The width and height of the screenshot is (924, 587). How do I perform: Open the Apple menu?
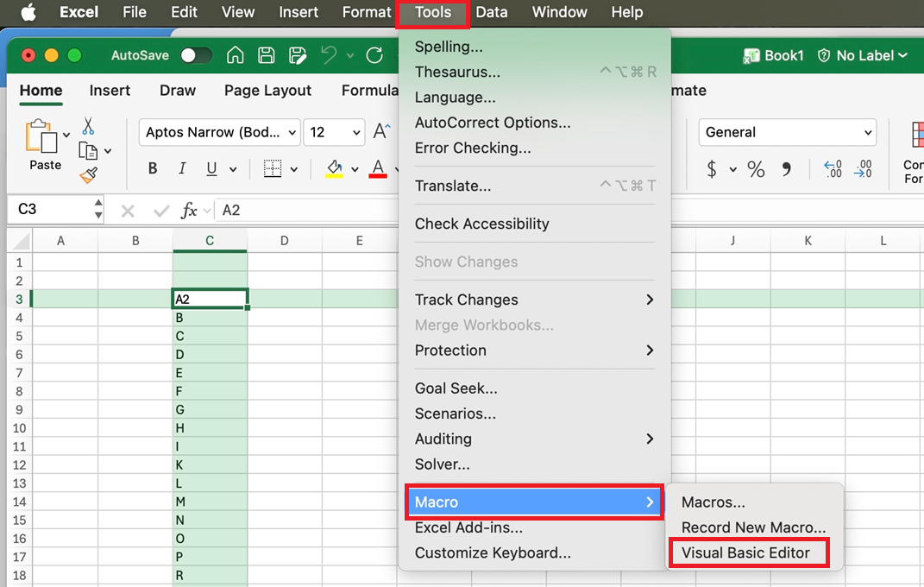point(28,12)
